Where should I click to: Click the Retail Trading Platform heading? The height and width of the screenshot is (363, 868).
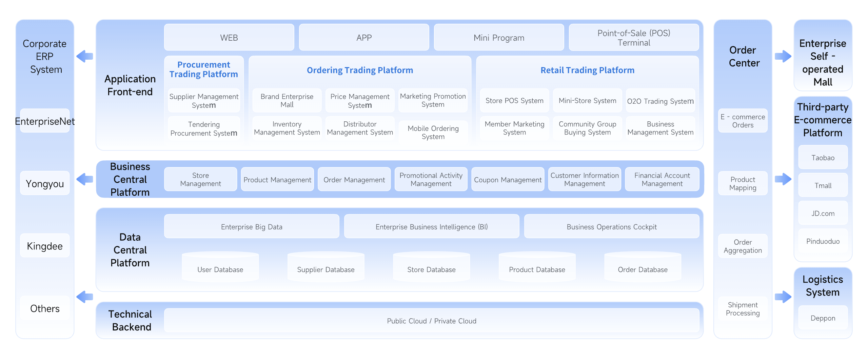[587, 70]
